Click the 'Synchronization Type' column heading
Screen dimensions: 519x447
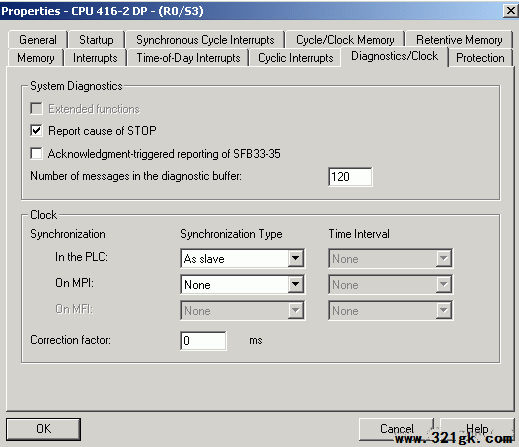click(231, 234)
